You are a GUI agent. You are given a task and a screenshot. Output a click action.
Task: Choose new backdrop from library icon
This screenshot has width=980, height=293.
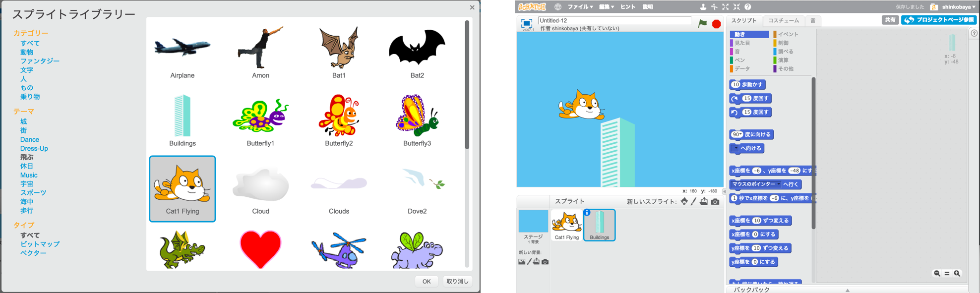point(522,262)
